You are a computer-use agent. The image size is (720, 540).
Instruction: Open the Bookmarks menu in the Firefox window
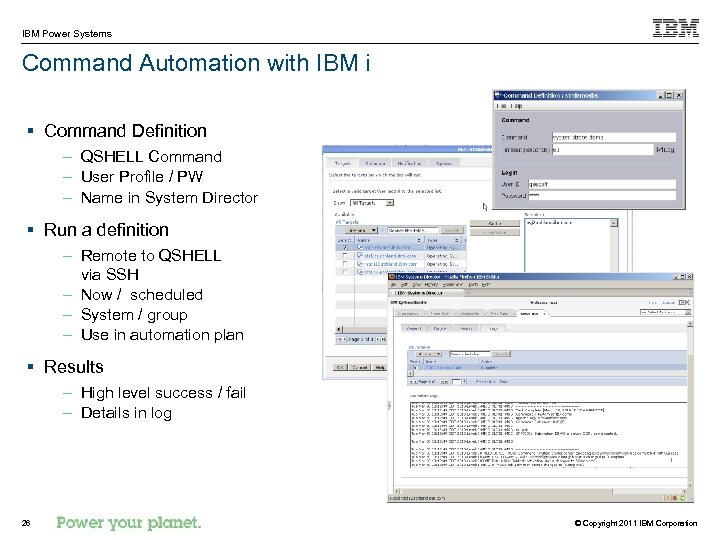click(453, 285)
